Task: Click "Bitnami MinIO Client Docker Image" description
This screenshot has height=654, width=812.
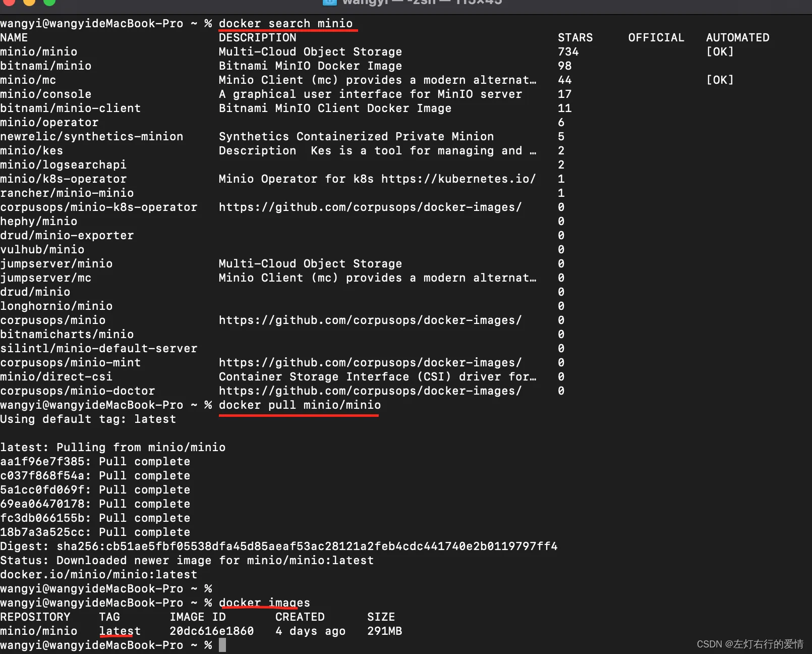Action: click(x=335, y=108)
